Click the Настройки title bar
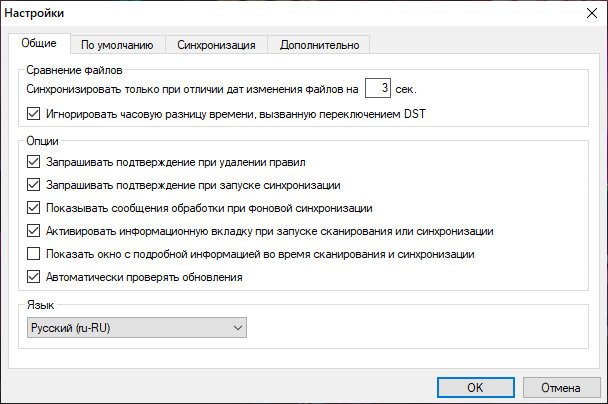This screenshot has width=608, height=404. (250, 13)
